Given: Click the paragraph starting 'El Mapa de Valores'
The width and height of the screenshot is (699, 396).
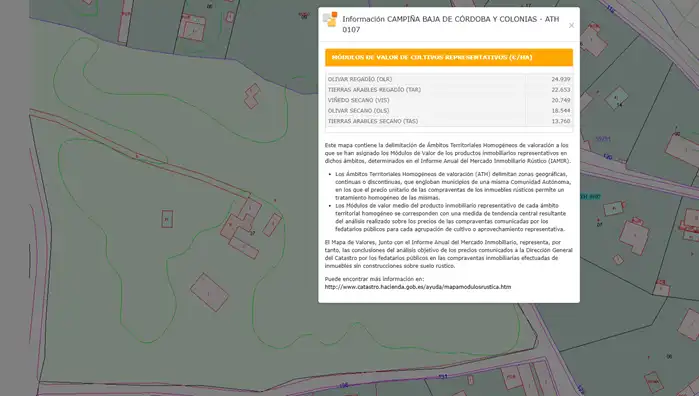Looking at the screenshot, I should 448,254.
